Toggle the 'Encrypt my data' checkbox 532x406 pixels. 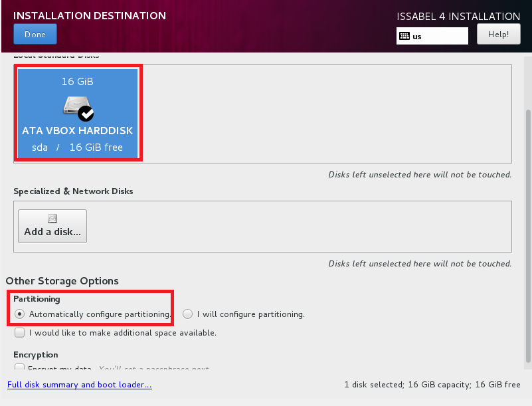(x=20, y=367)
